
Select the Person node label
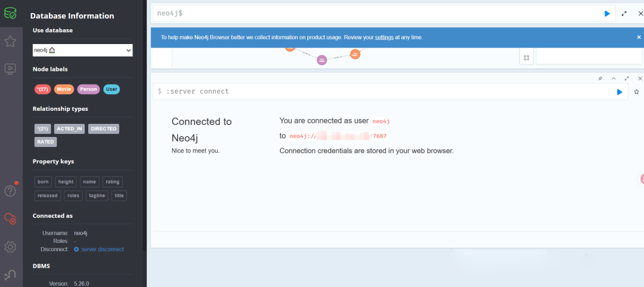89,89
